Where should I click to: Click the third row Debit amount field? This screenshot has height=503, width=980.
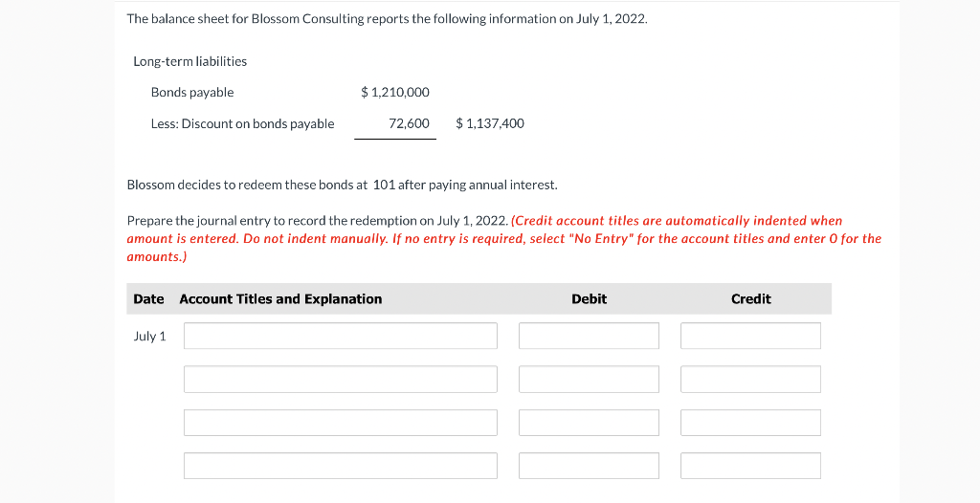coord(589,423)
